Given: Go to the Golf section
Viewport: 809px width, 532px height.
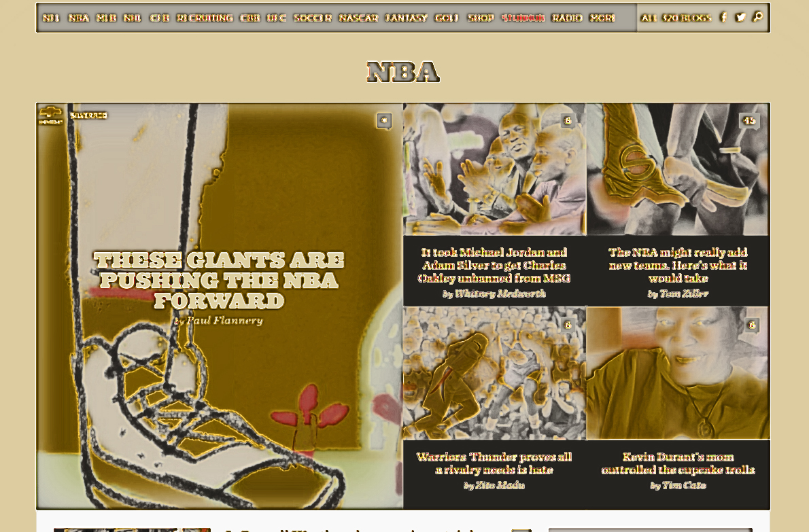Looking at the screenshot, I should pos(447,18).
